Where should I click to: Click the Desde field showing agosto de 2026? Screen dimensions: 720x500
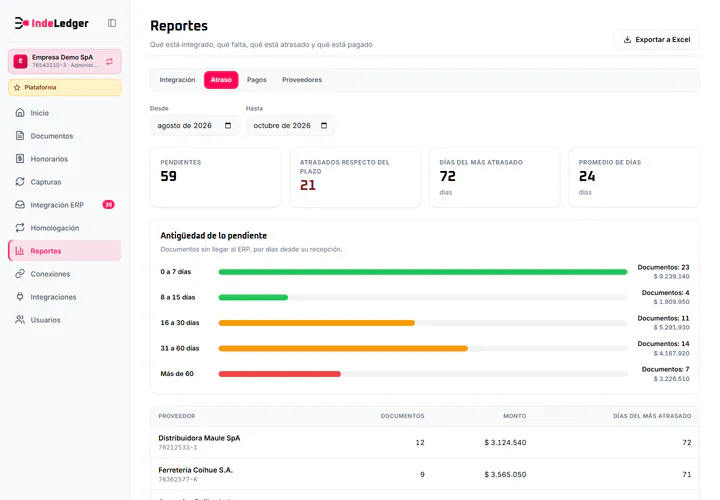click(195, 125)
